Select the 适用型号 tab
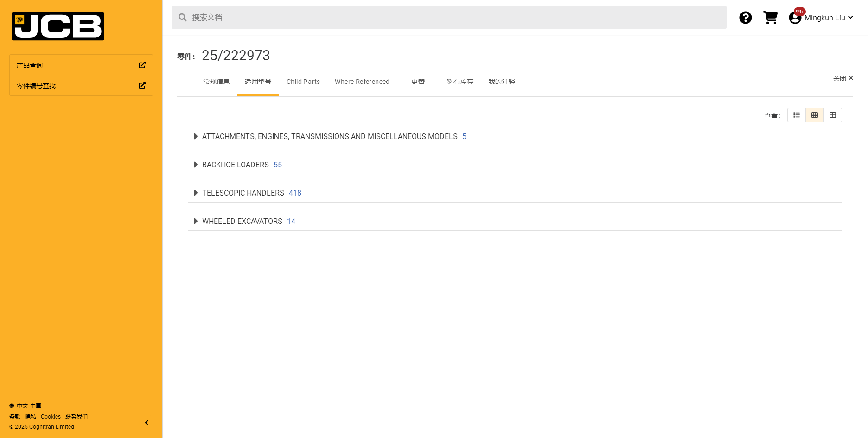This screenshot has height=438, width=868. tap(258, 82)
